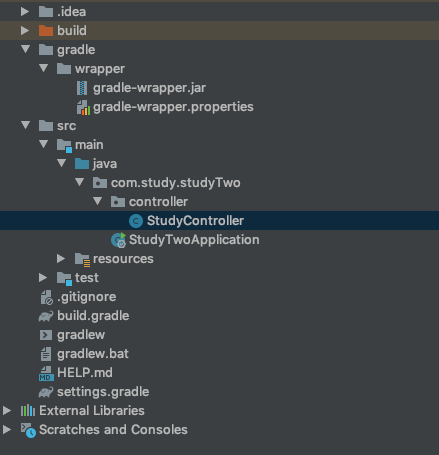
Task: Collapse the src folder
Action: (x=25, y=125)
